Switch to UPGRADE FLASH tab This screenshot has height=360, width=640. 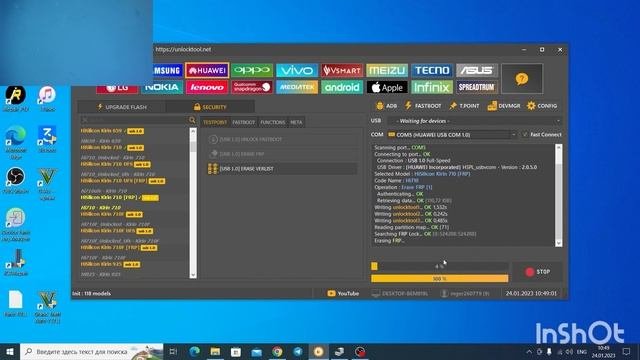[x=122, y=107]
